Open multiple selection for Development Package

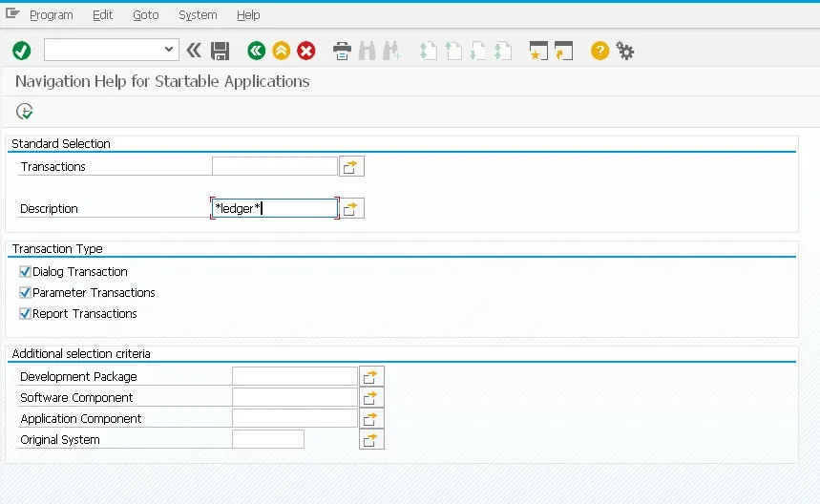coord(371,376)
